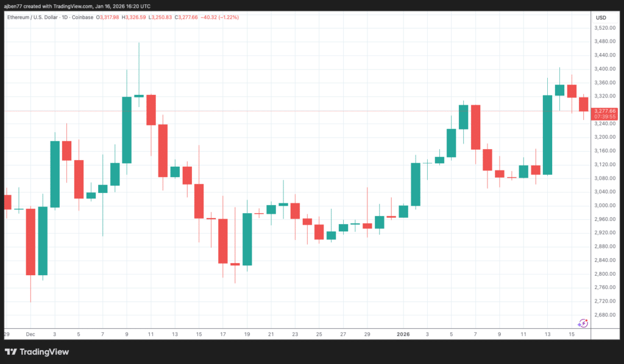Click the −40.32 (−1.22%) change value
624x364 pixels.
tap(222, 18)
